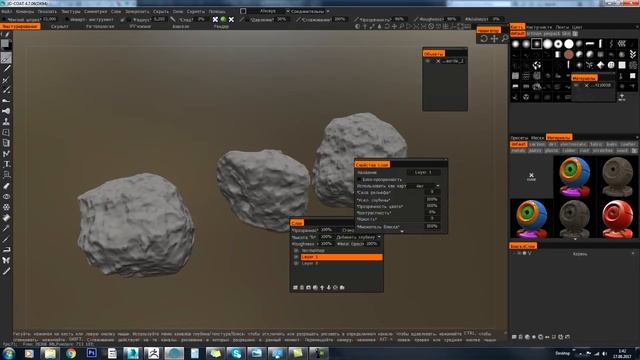640x360 pixels.
Task: Select the highlighted Layer 1 row
Action: 341,257
